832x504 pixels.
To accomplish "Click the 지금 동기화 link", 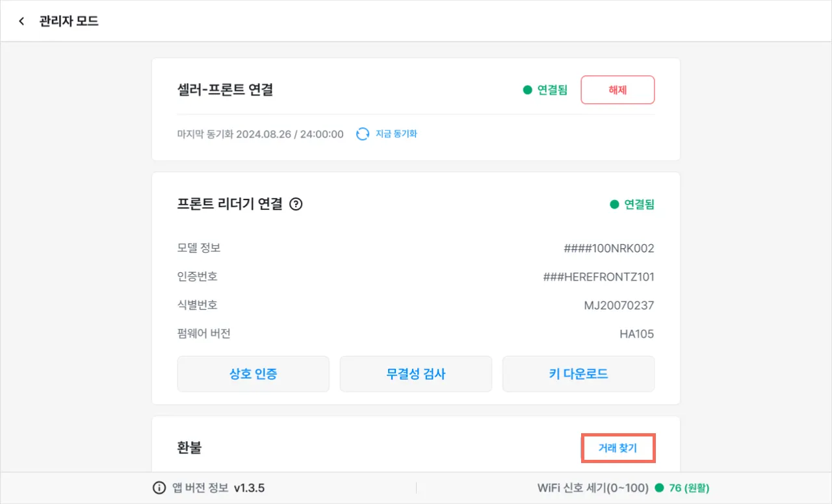I will tap(396, 134).
